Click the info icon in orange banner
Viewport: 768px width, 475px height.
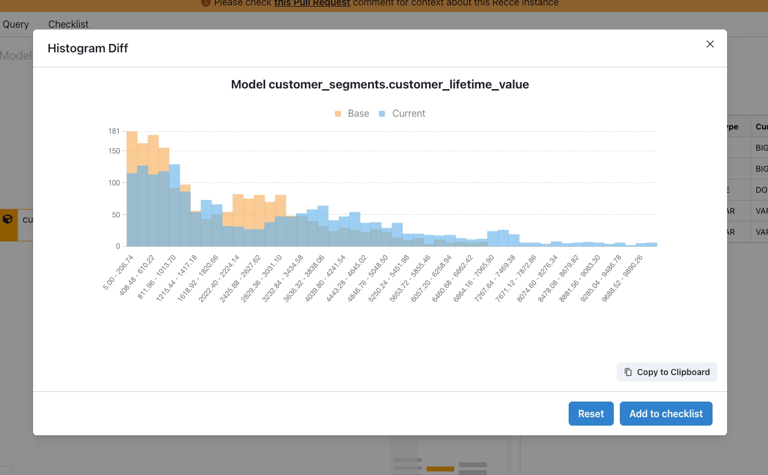[206, 2]
